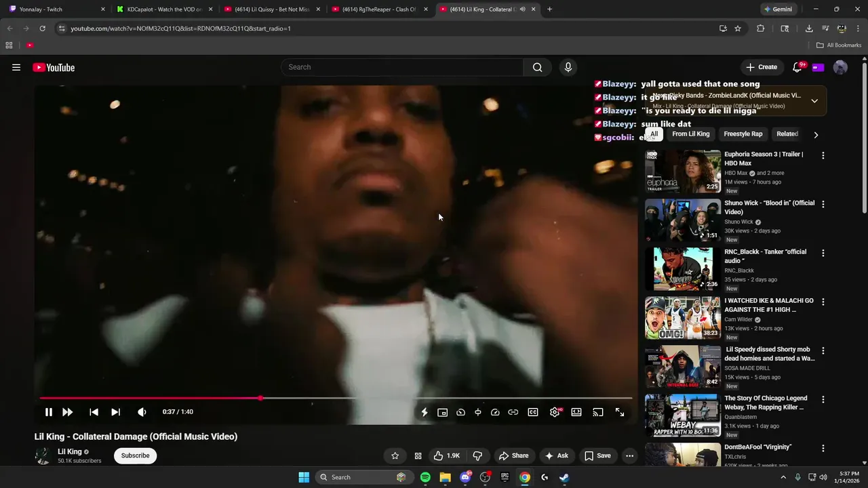The width and height of the screenshot is (868, 488).
Task: Bookmark this page star icon
Action: pyautogui.click(x=738, y=28)
